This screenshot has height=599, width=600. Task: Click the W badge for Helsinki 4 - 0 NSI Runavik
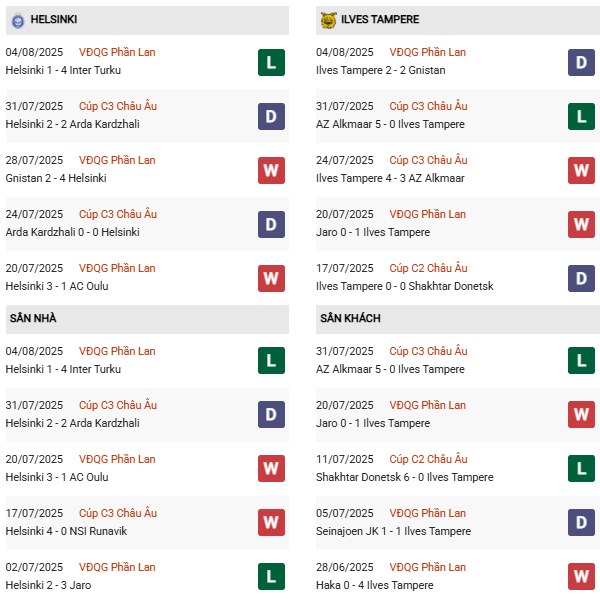[270, 523]
